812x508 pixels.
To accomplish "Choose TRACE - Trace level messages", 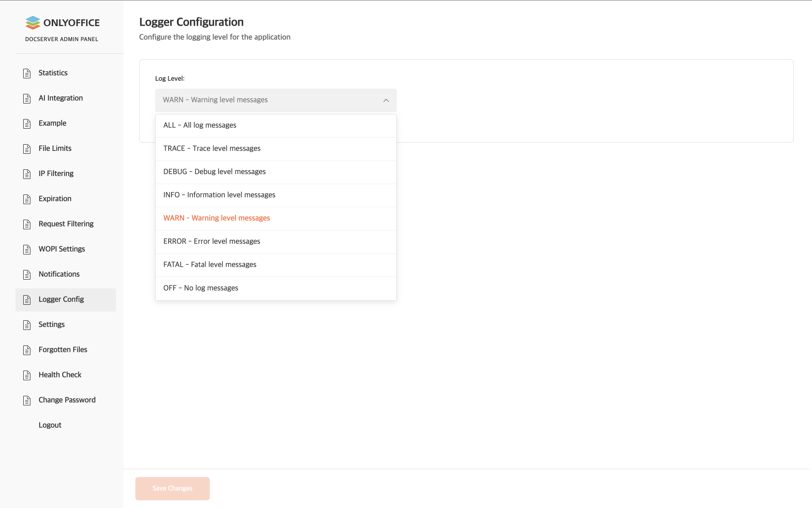I will pos(212,149).
